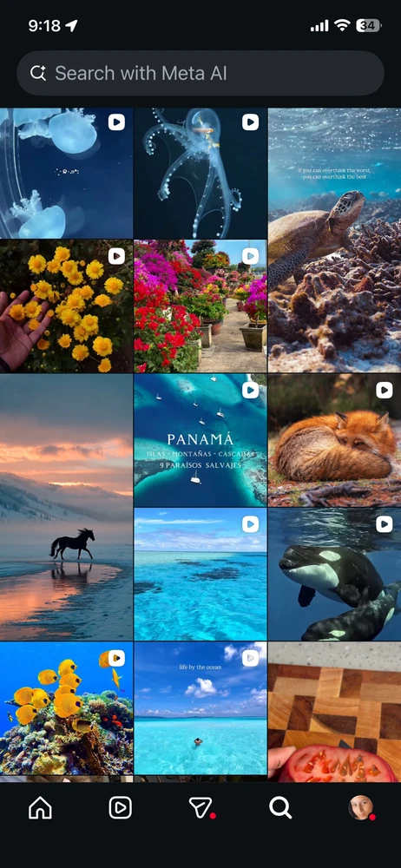Open the turquoise lagoon reel

[200, 574]
